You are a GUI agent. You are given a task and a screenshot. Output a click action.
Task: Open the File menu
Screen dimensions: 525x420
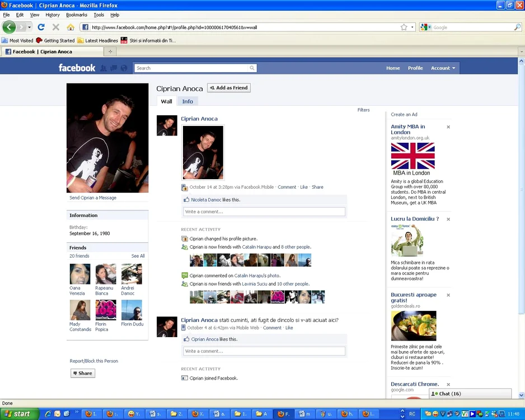point(6,15)
